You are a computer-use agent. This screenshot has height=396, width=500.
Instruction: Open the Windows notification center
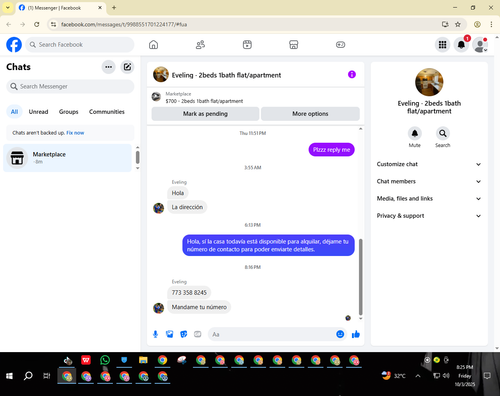tap(487, 376)
